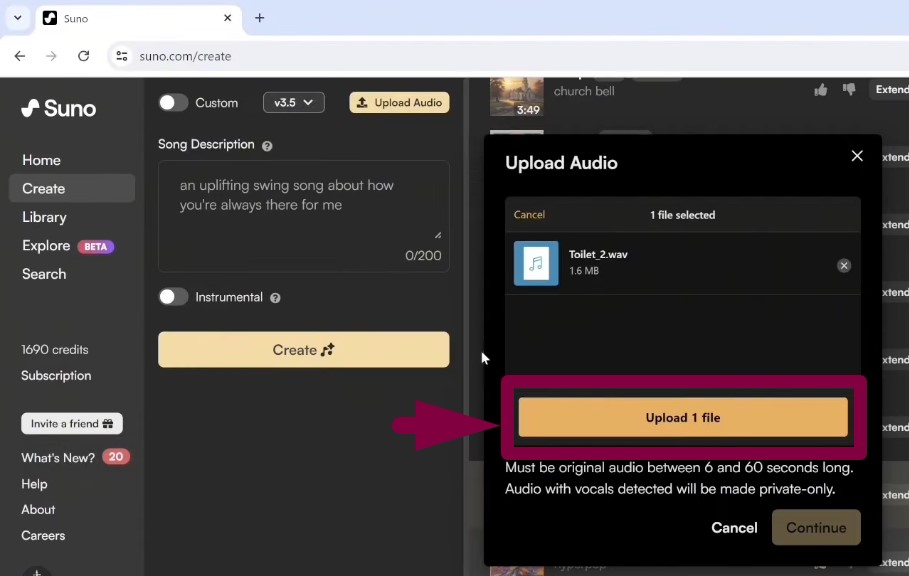
Task: Dislike the church bell song
Action: click(849, 90)
